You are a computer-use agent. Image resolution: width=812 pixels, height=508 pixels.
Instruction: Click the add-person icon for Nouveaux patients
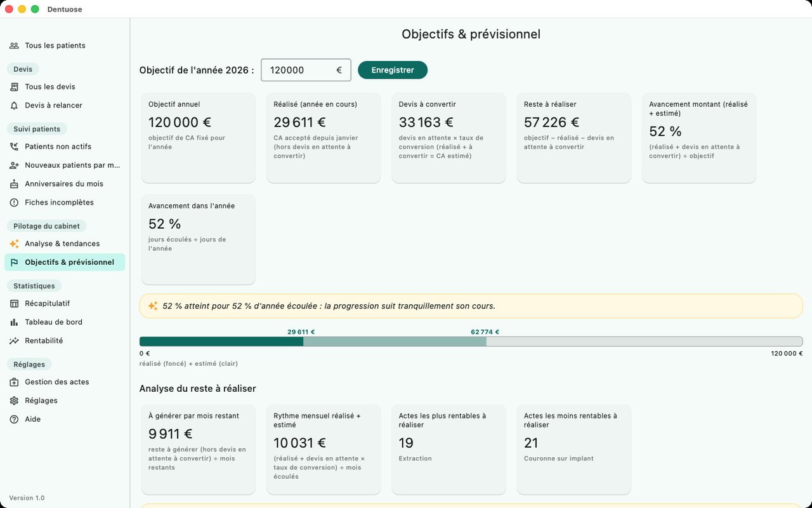[x=14, y=165]
